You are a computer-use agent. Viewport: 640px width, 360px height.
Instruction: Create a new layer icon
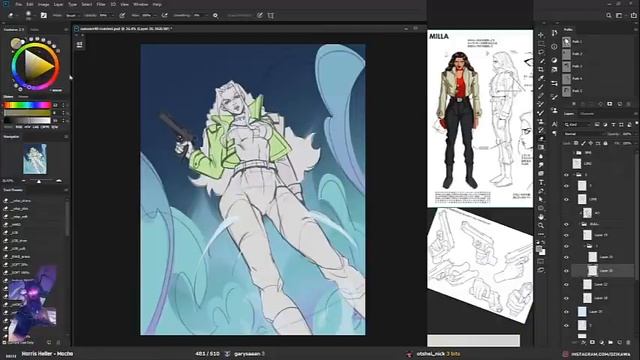coord(619,342)
